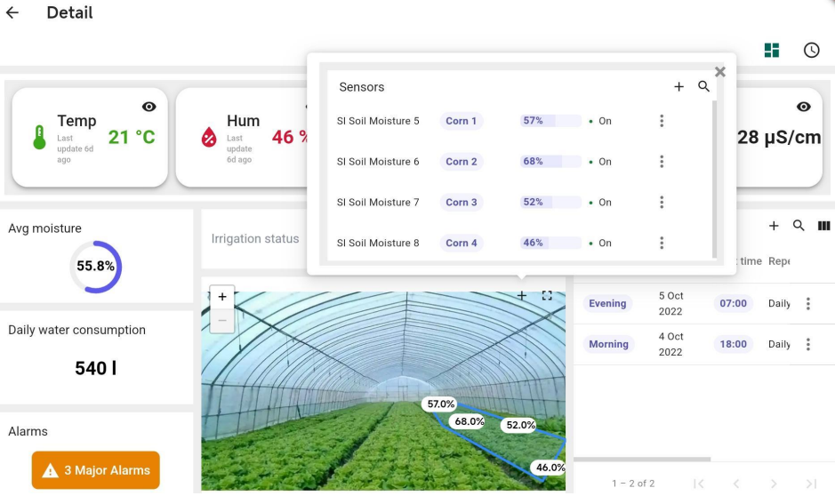
Task: Click the 3 Major Alarms button
Action: [96, 470]
